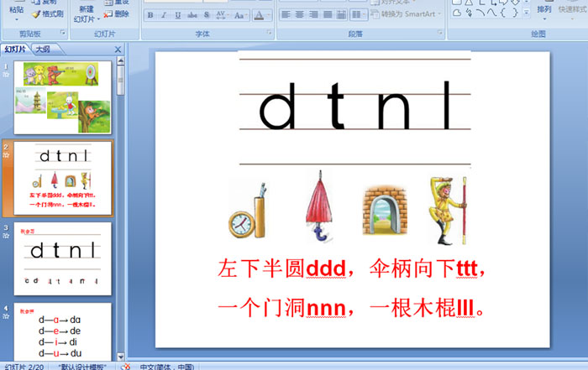The width and height of the screenshot is (588, 370).
Task: Select slide 3 thumbnail with 我会写
Action: [63, 258]
